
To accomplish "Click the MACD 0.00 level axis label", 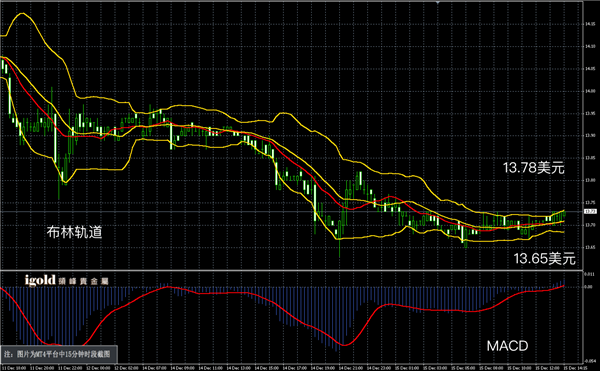I will pos(589,286).
